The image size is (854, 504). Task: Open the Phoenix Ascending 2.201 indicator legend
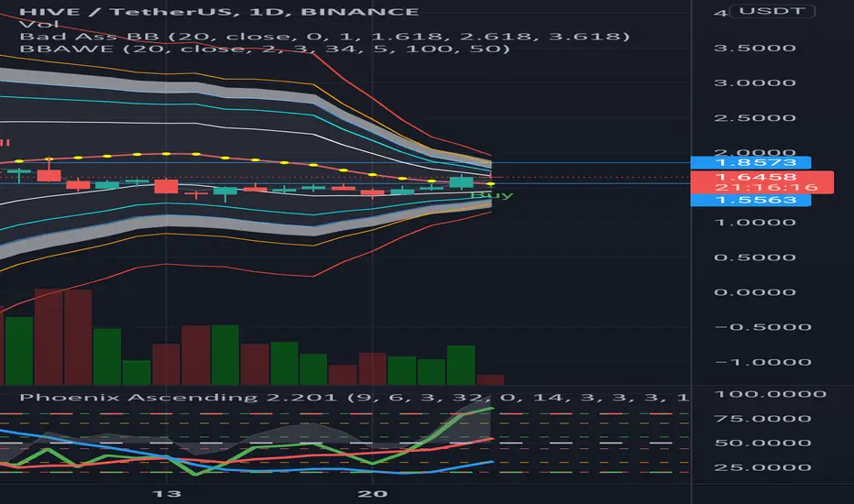(x=354, y=397)
